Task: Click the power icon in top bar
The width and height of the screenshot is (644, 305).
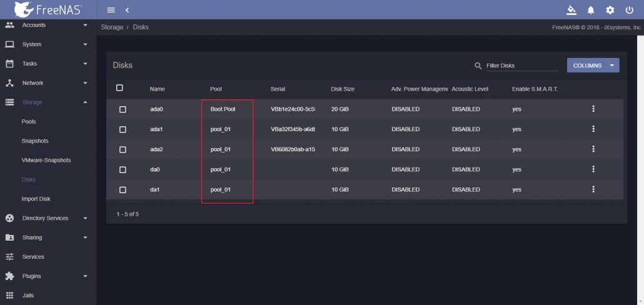Action: pyautogui.click(x=629, y=10)
